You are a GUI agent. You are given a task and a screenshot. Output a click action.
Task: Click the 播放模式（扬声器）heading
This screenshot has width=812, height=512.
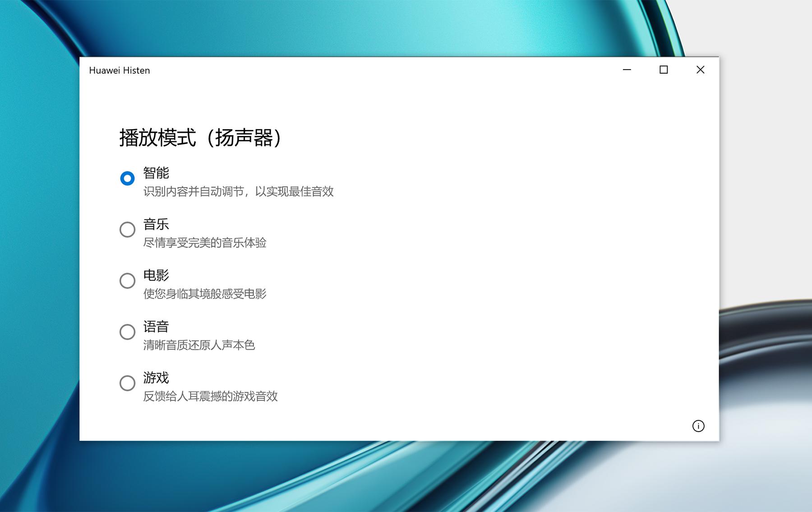(201, 137)
